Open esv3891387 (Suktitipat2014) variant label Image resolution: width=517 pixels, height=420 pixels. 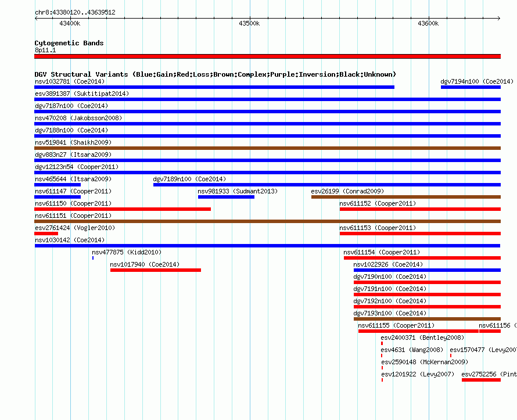tap(82, 94)
